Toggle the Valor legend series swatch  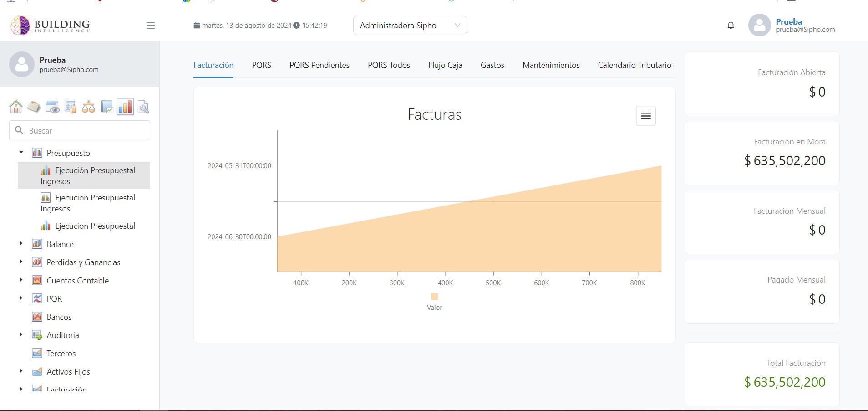(434, 297)
